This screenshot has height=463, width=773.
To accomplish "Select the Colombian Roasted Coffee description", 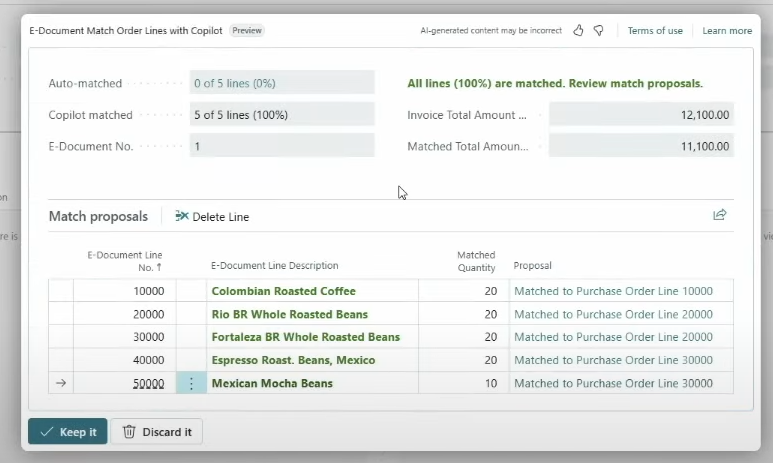I will point(283,291).
